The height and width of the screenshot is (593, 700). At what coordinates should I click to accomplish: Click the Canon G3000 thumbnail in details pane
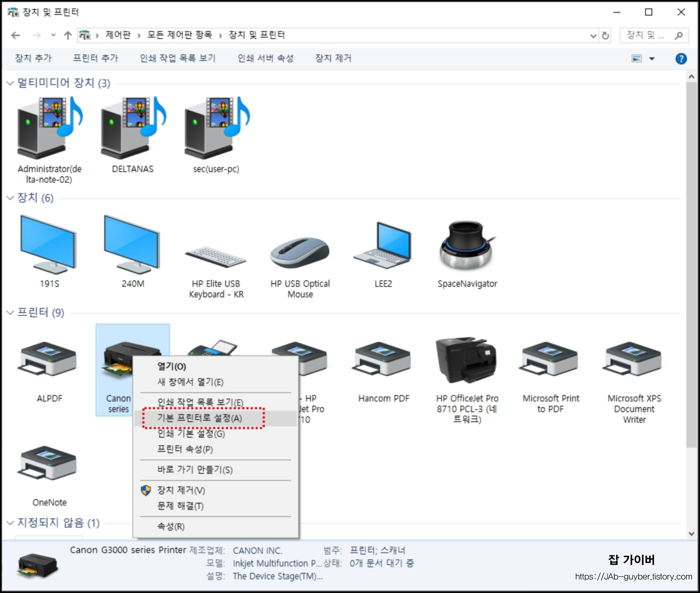[38, 565]
